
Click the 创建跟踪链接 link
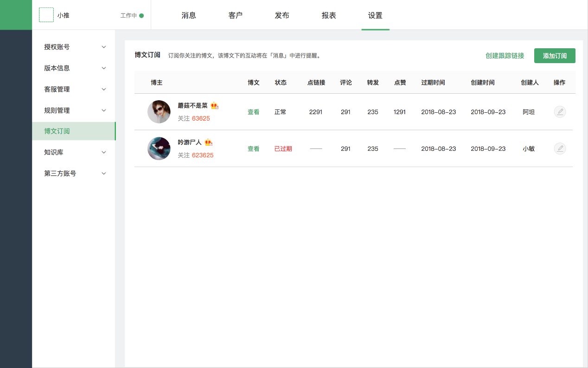tap(505, 56)
